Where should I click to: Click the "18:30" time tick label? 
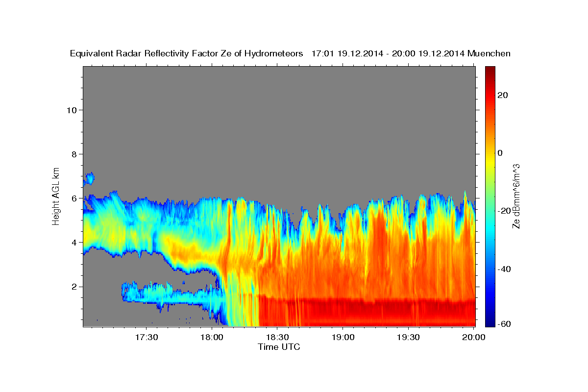click(278, 337)
